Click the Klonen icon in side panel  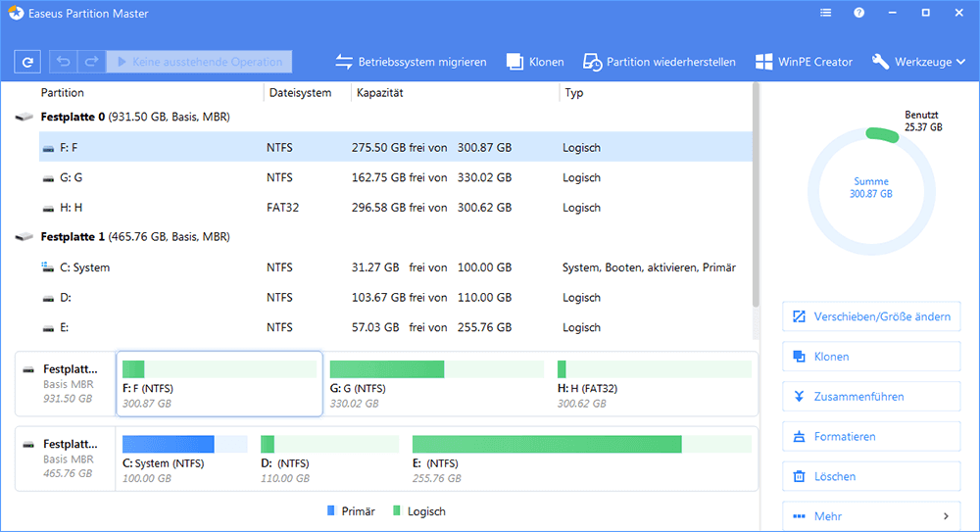pos(799,357)
